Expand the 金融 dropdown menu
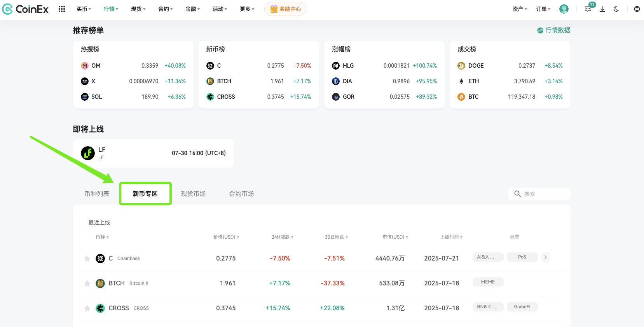The height and width of the screenshot is (327, 644). pyautogui.click(x=193, y=9)
